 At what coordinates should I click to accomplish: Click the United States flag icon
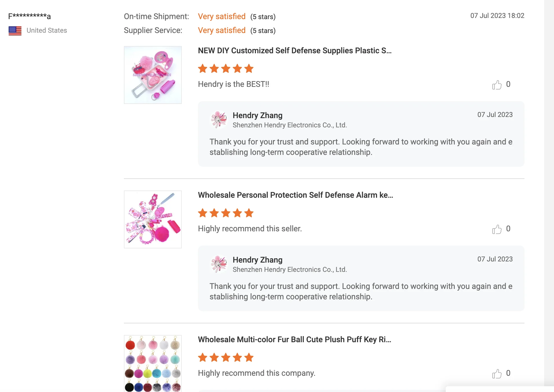15,31
